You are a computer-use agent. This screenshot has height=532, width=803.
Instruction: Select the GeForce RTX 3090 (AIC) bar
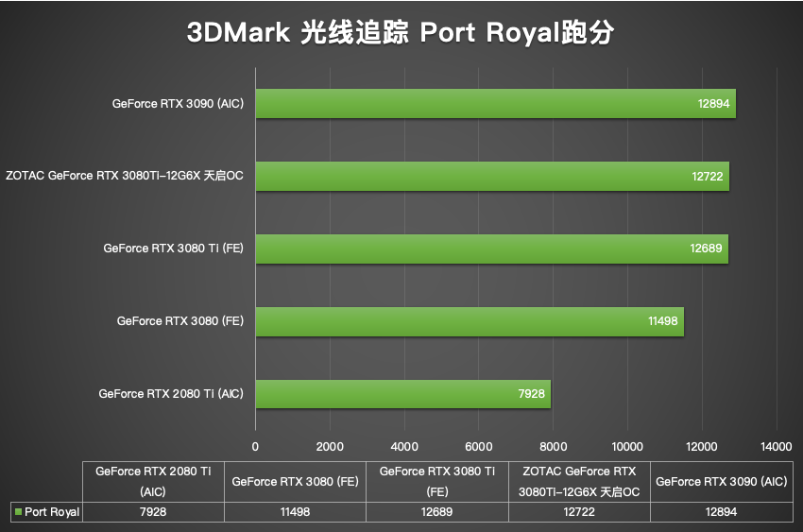(496, 103)
